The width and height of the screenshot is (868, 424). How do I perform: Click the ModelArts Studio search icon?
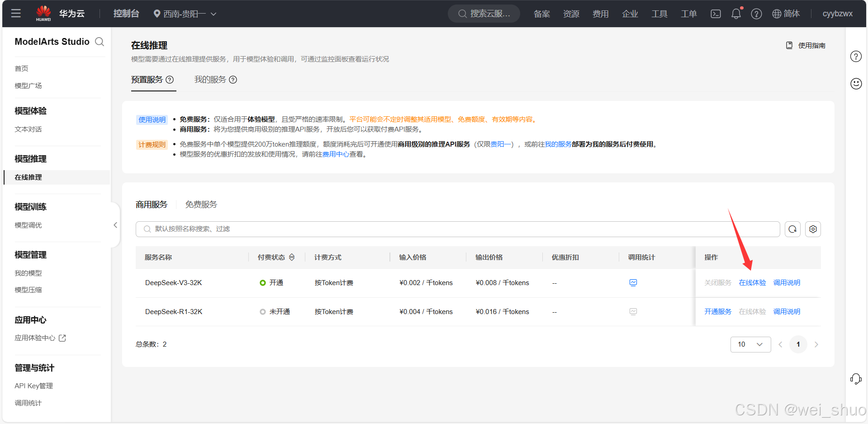[x=100, y=42]
